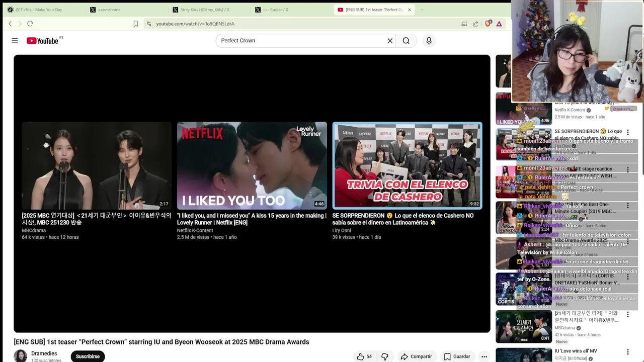The width and height of the screenshot is (644, 362).
Task: Start voice search with the microphone
Action: (429, 41)
